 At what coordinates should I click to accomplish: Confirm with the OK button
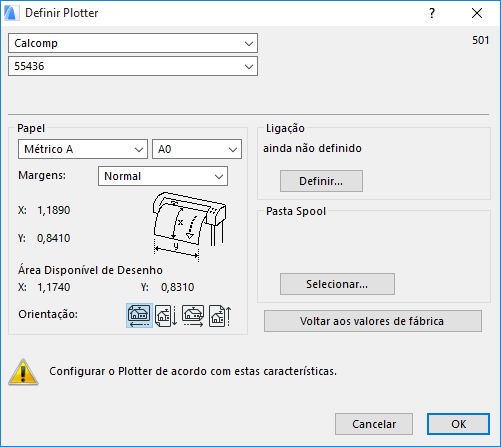[x=458, y=424]
